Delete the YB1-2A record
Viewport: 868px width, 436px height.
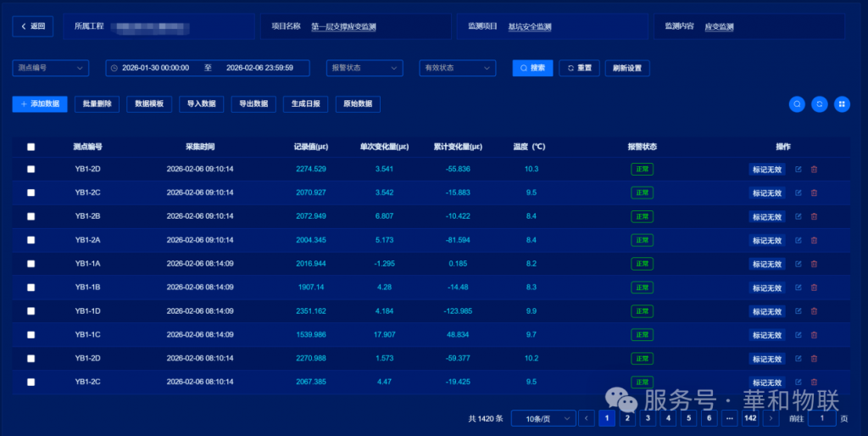[x=814, y=240]
